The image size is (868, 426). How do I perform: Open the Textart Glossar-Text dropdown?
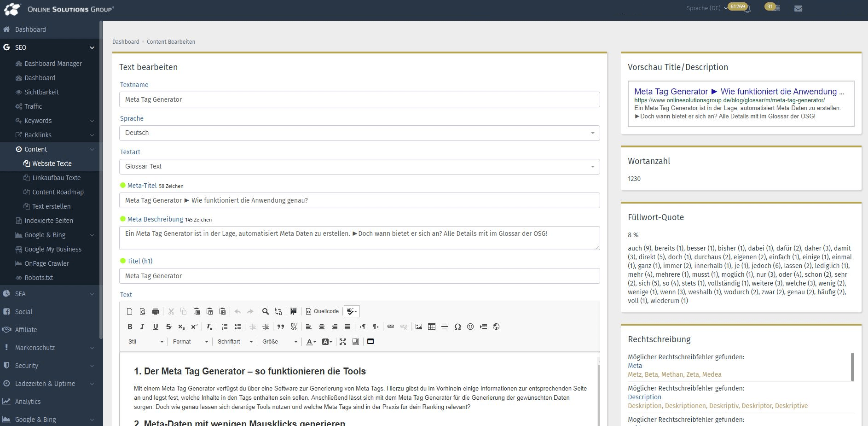tap(359, 167)
